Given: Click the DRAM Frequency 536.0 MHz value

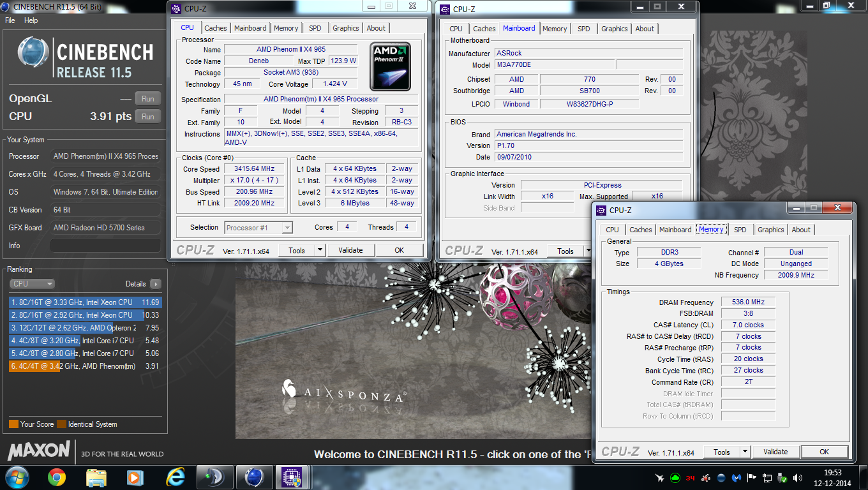Looking at the screenshot, I should (x=749, y=302).
